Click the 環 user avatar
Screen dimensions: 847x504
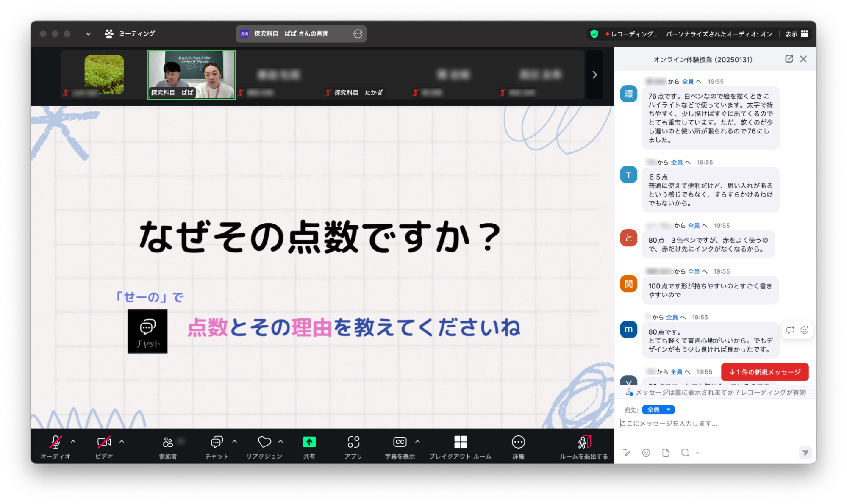pyautogui.click(x=628, y=94)
